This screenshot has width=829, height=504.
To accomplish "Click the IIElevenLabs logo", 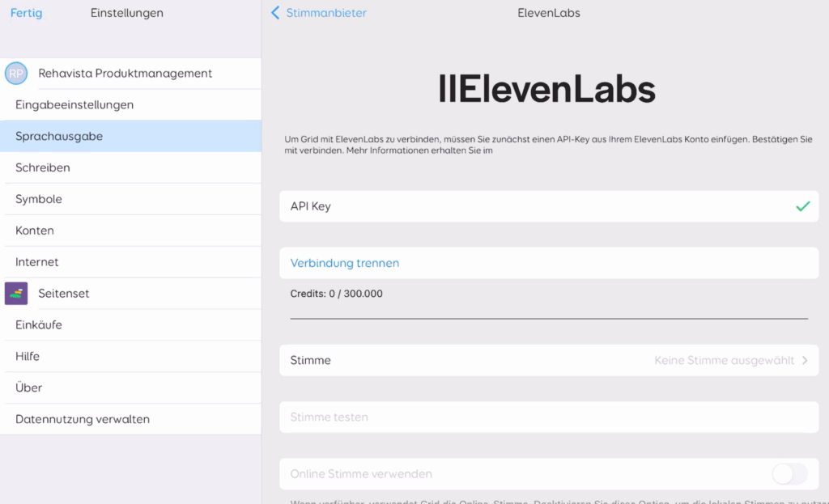I will 546,89.
